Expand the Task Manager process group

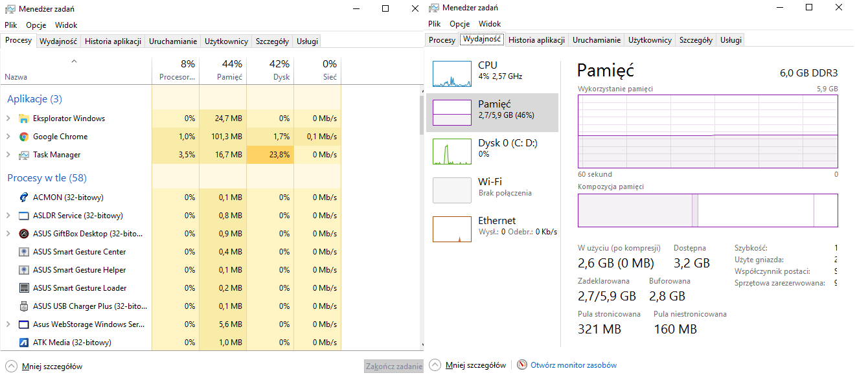[8, 155]
